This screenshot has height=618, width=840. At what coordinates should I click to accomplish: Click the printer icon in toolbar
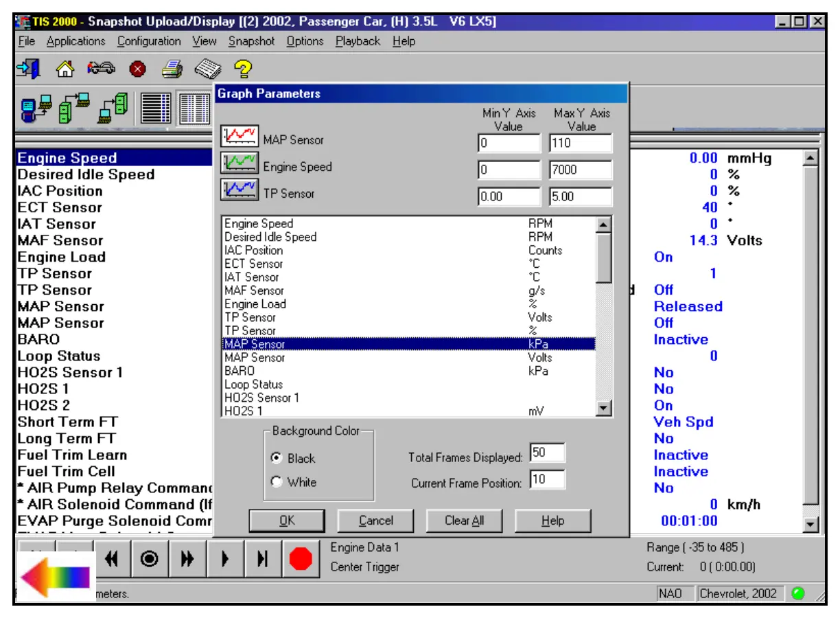point(172,68)
